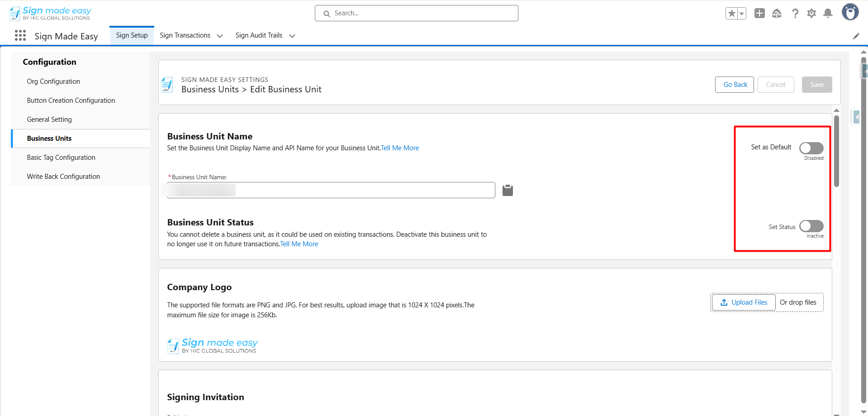The width and height of the screenshot is (868, 416).
Task: Expand the Sign Transactions dropdown chevron
Action: [x=220, y=36]
